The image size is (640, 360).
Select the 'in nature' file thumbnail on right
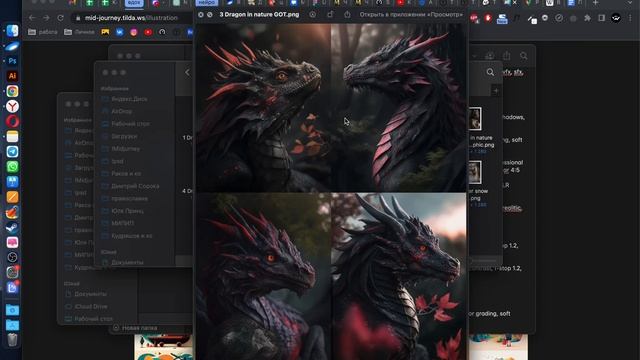coord(475,119)
